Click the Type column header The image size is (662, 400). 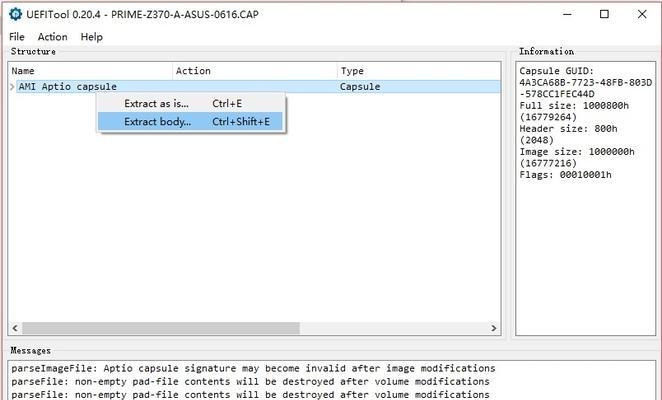pyautogui.click(x=419, y=71)
